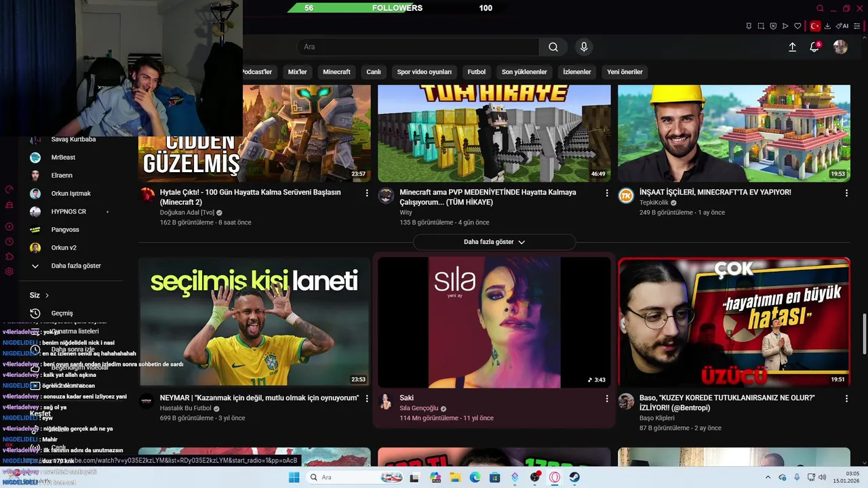The height and width of the screenshot is (488, 868).
Task: Open Microsoft Edge from the taskbar
Action: click(475, 477)
